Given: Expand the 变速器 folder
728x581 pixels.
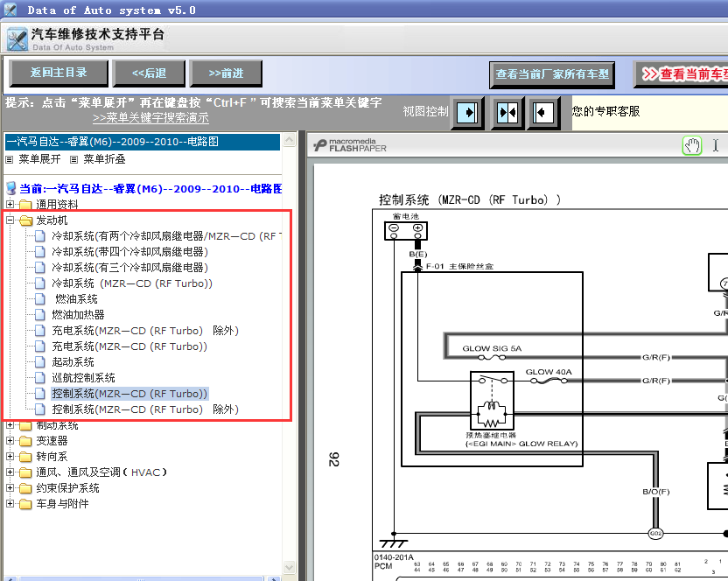Looking at the screenshot, I should pyautogui.click(x=10, y=440).
